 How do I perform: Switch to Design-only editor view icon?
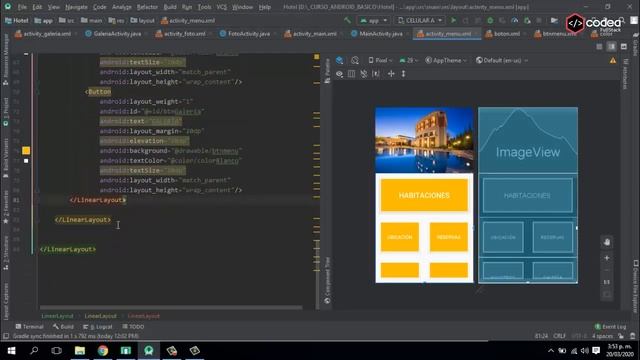click(x=624, y=47)
